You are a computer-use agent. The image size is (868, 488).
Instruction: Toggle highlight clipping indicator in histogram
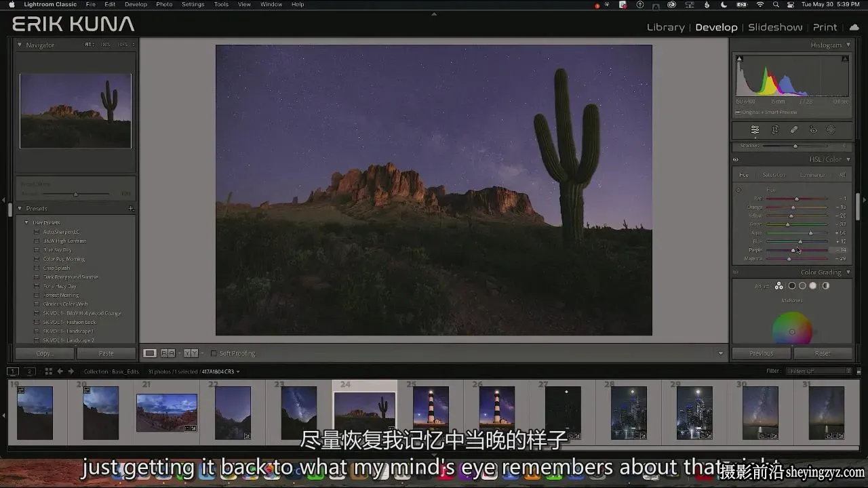pos(845,59)
